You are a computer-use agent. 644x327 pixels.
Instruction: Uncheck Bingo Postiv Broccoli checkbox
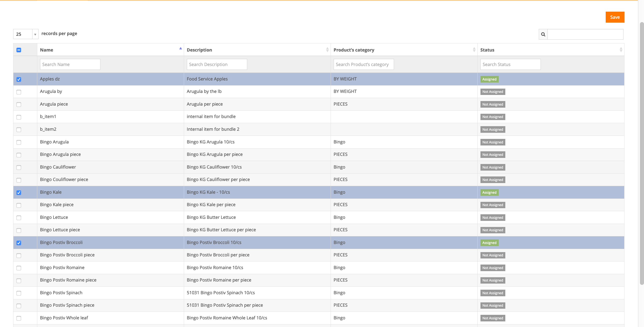click(x=19, y=243)
